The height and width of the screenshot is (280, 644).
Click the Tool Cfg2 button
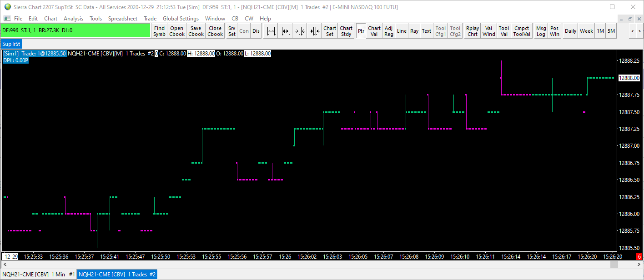[x=455, y=31]
